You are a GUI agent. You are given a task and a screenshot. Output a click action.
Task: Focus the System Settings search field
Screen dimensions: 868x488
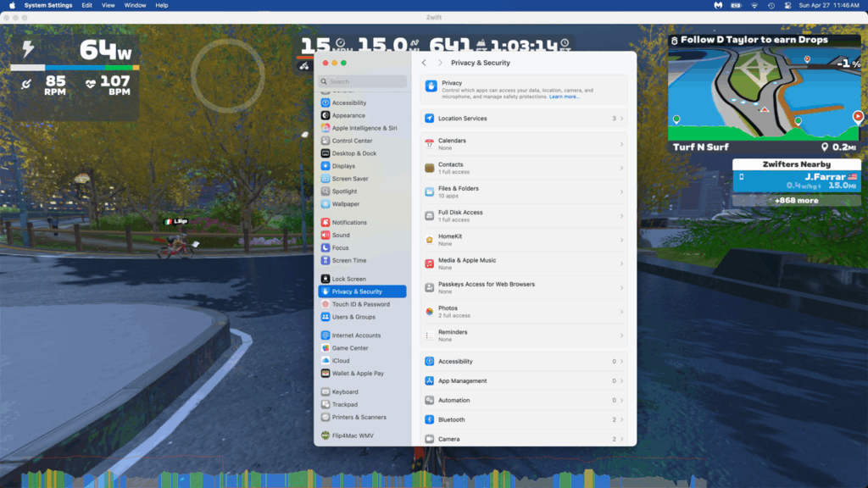point(363,82)
